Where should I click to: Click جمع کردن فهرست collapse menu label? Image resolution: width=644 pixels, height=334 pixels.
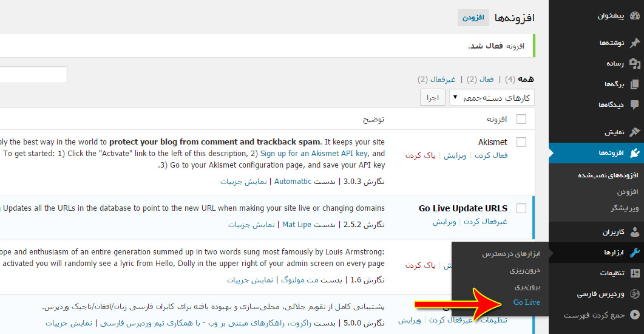594,315
